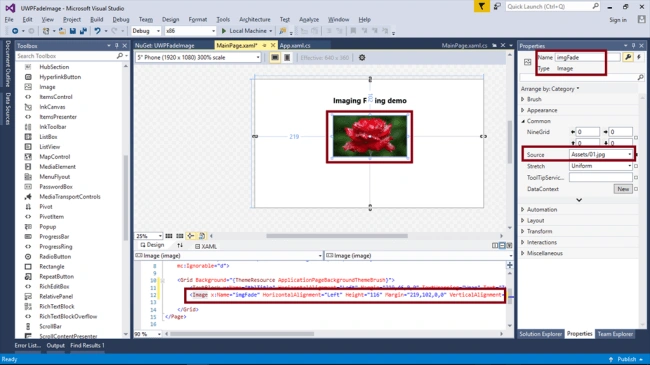Select RadioButton in the Toolbox
The height and width of the screenshot is (365, 650).
tap(55, 256)
